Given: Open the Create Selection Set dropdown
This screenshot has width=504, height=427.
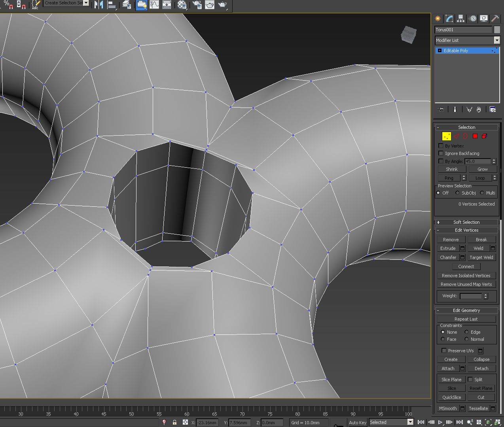Looking at the screenshot, I should (x=85, y=3).
